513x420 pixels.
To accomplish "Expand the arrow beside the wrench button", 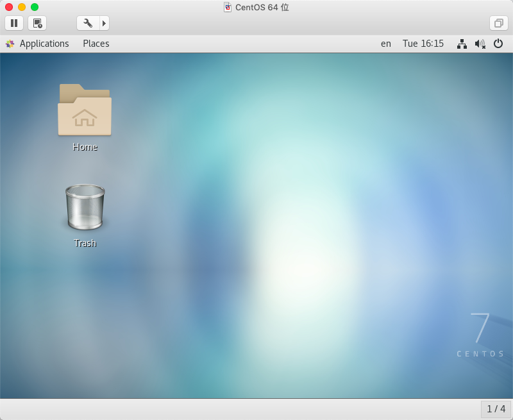I will [104, 23].
